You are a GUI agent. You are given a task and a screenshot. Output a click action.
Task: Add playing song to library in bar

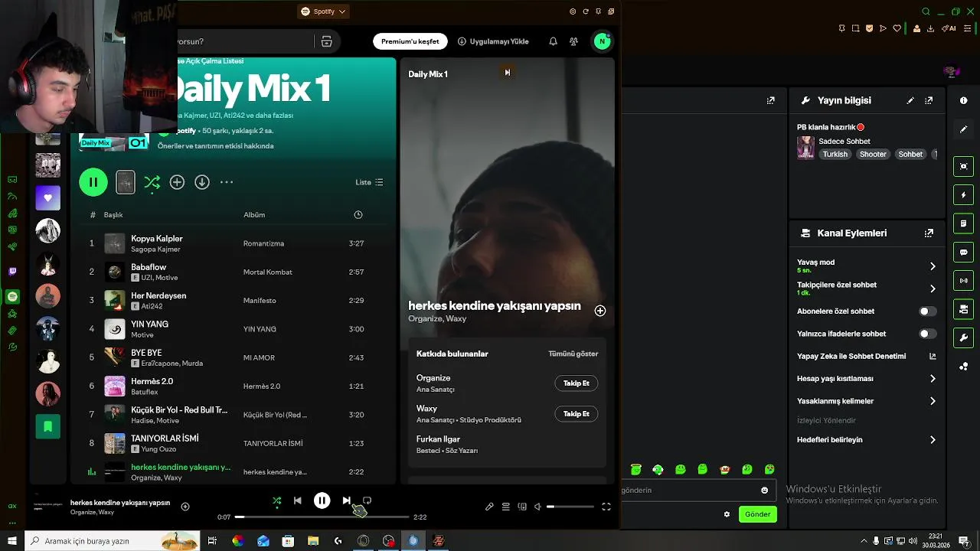185,507
